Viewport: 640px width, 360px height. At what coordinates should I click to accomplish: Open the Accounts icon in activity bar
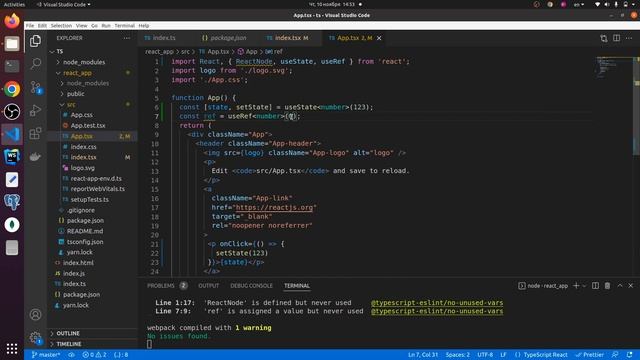pos(36,314)
